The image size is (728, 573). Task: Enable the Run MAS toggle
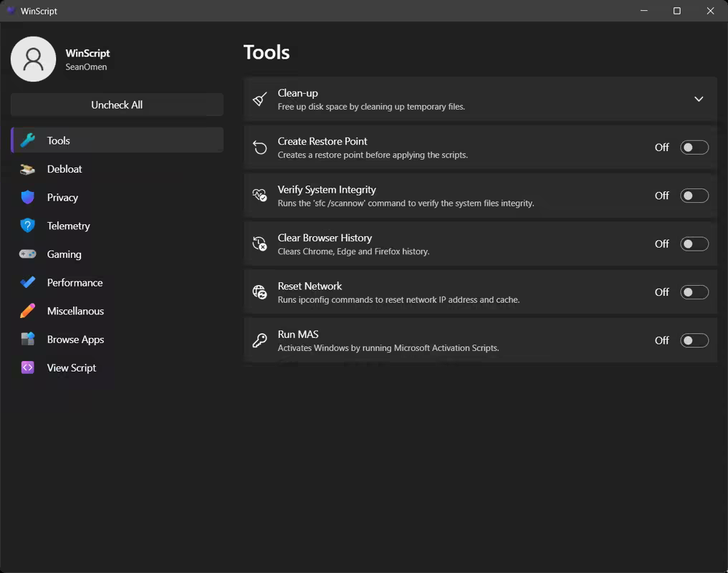click(x=694, y=340)
